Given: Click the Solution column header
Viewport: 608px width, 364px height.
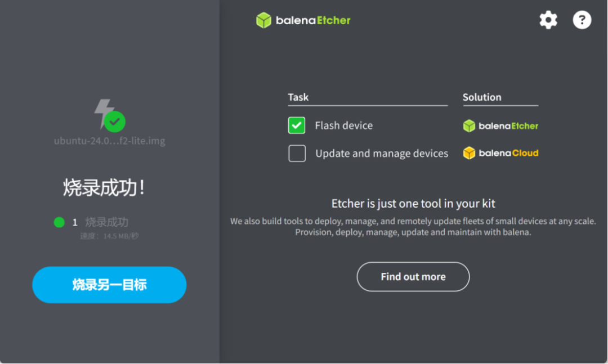Looking at the screenshot, I should pyautogui.click(x=482, y=97).
